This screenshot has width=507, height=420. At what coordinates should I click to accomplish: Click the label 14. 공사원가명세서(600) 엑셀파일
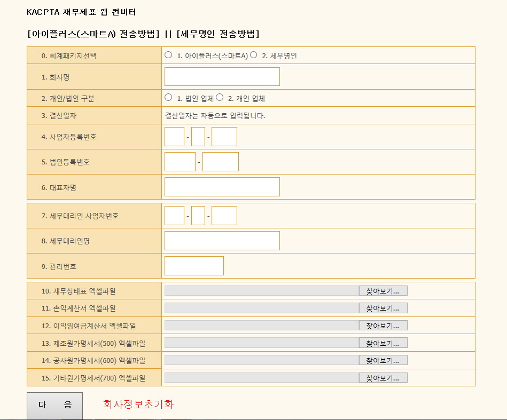coord(93,361)
